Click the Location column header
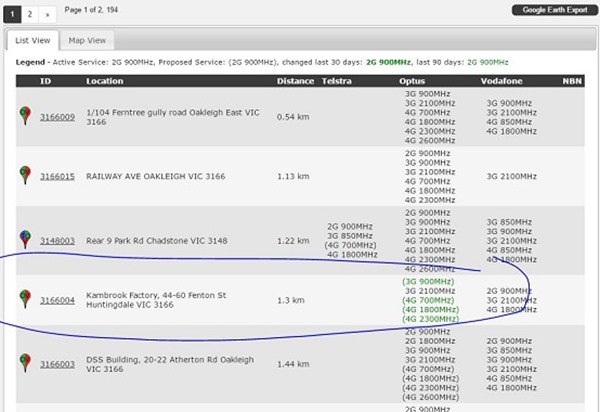Viewport: 600px width, 412px height. coord(104,81)
